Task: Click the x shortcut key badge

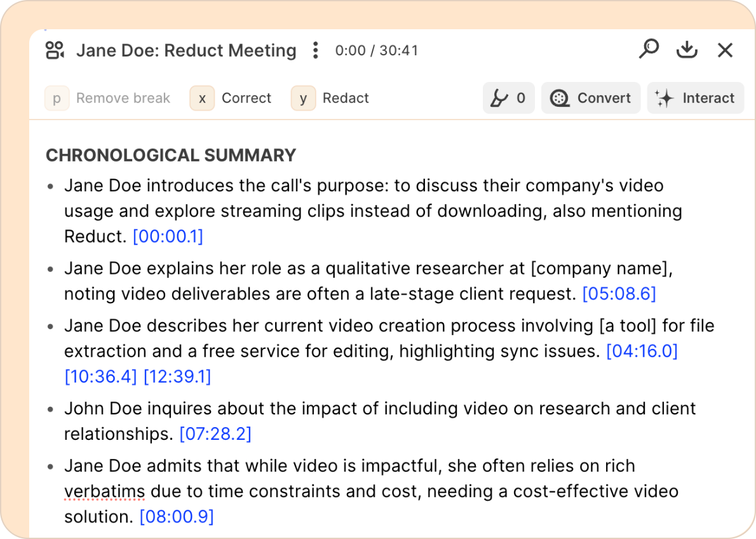Action: [202, 99]
